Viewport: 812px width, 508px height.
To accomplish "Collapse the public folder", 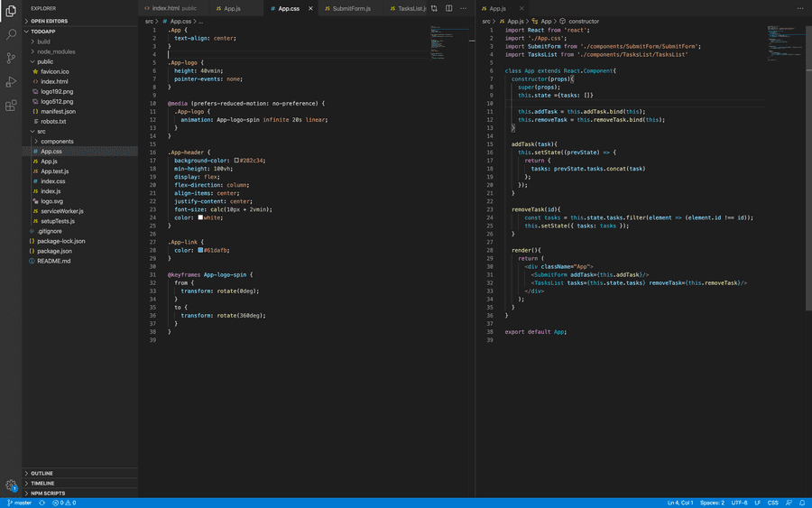I will tap(45, 61).
